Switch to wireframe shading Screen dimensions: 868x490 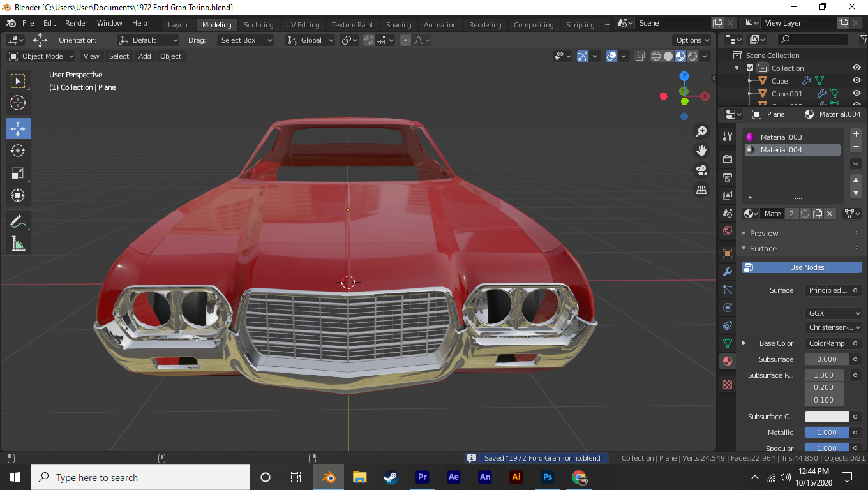[656, 56]
